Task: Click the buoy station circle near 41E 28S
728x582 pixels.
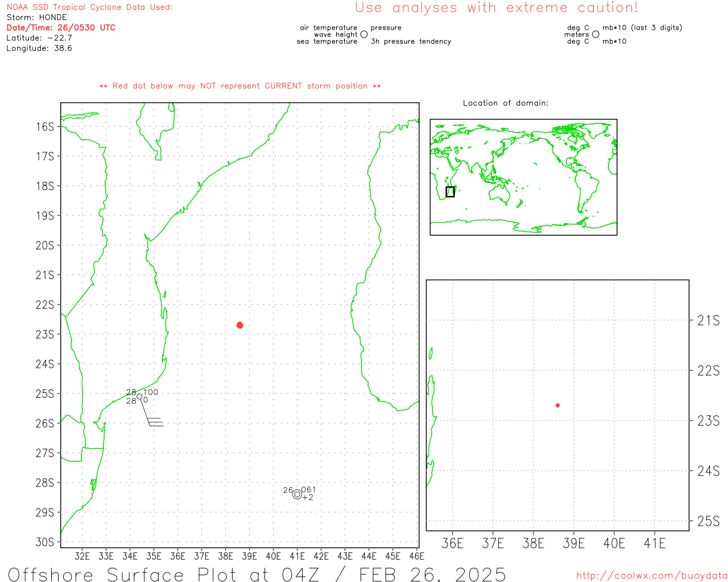Action: point(297,494)
